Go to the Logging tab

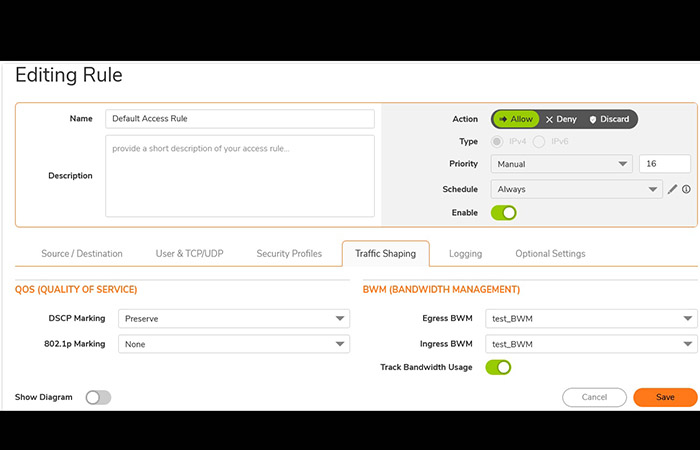(x=466, y=254)
